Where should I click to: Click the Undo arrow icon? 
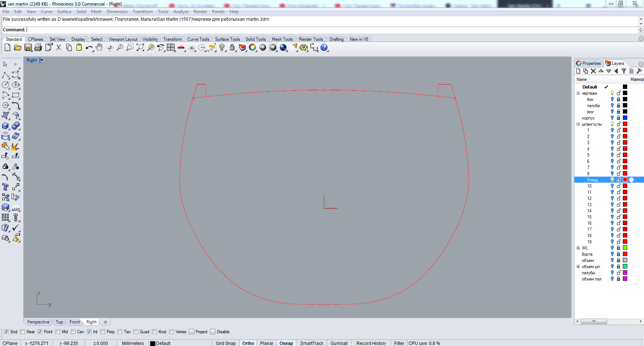tap(89, 48)
